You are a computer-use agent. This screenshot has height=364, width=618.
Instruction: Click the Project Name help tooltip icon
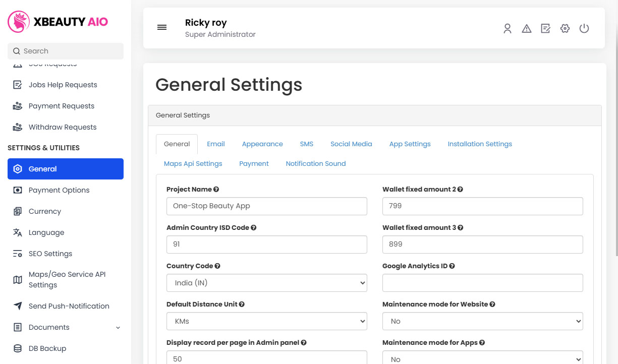216,189
